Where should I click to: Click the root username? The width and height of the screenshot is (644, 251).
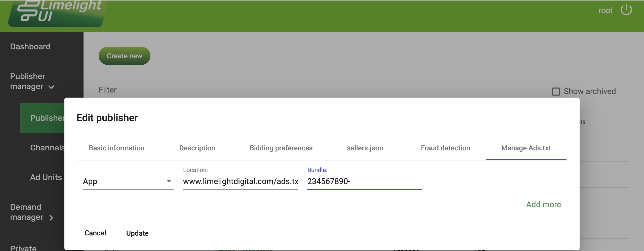(x=605, y=11)
